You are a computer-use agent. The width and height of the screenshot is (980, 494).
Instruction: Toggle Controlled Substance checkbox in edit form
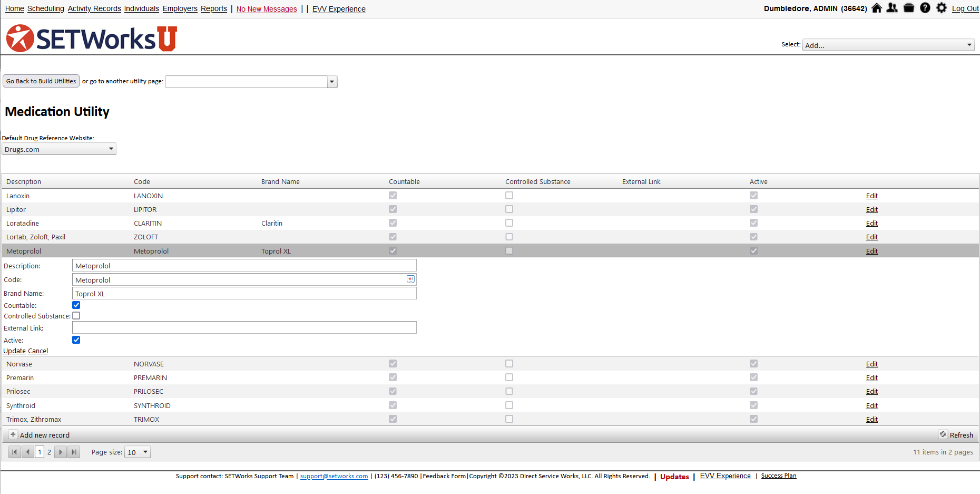76,316
